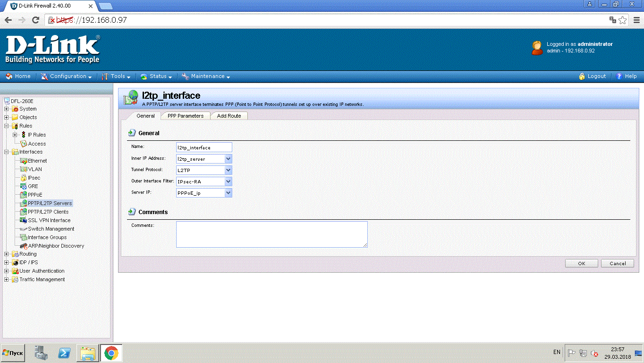Click into the Comments text area
Image resolution: width=644 pixels, height=363 pixels.
tap(271, 234)
